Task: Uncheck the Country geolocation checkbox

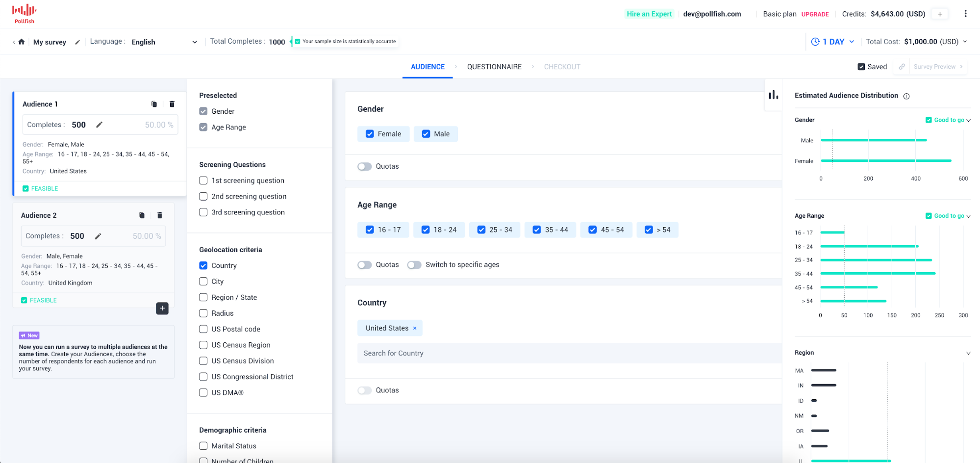Action: tap(203, 265)
